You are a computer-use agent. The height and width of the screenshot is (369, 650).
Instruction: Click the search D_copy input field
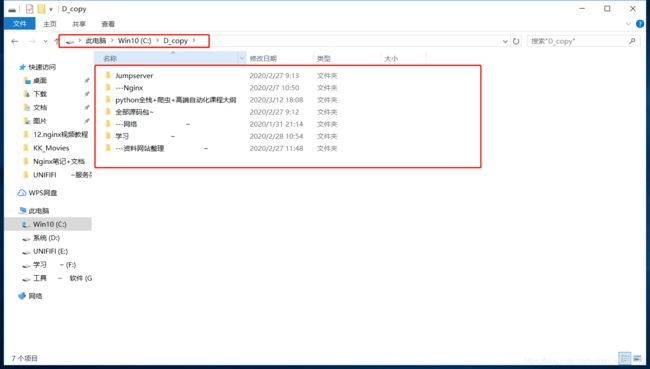pyautogui.click(x=577, y=41)
